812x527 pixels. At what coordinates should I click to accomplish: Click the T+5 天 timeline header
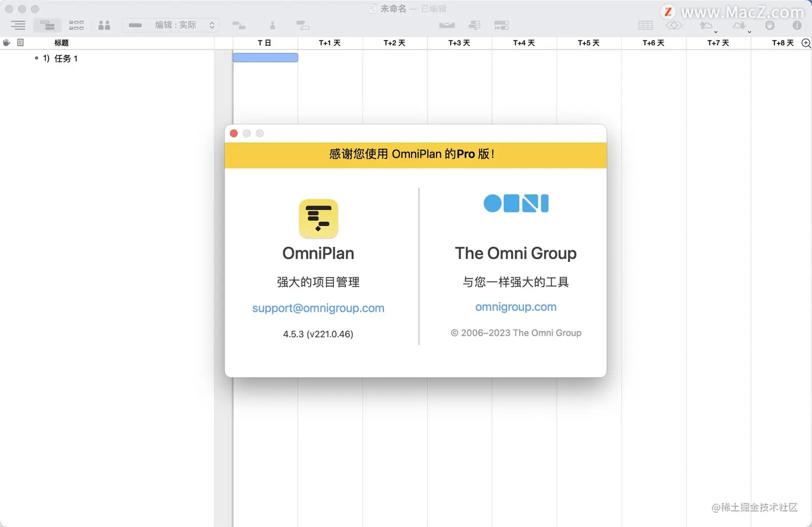coord(589,43)
